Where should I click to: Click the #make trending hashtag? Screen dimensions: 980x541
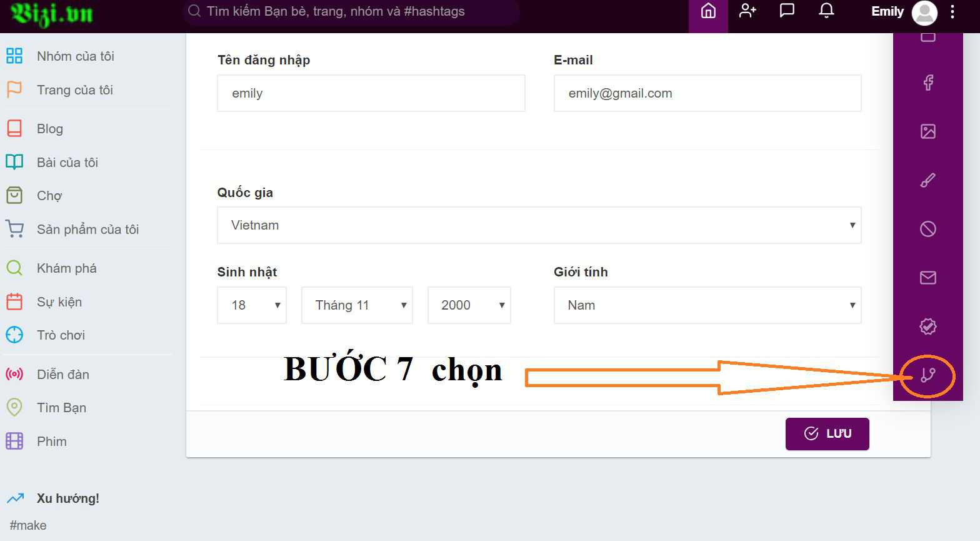[x=28, y=525]
